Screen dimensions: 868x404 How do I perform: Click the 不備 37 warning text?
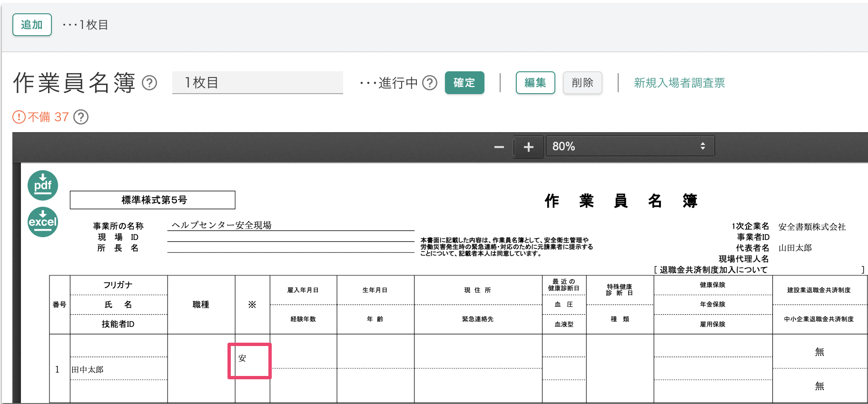pos(48,117)
